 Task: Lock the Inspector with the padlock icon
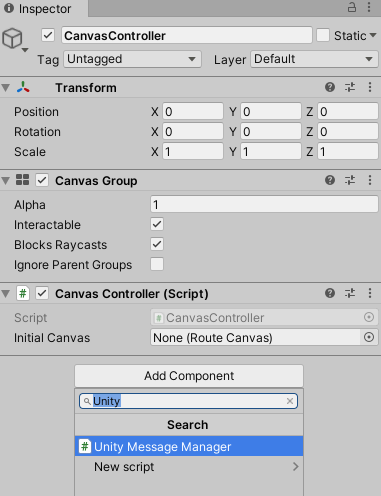pyautogui.click(x=352, y=7)
